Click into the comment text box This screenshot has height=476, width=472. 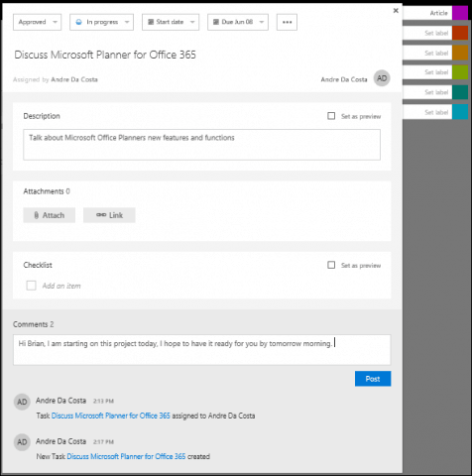[x=201, y=350]
